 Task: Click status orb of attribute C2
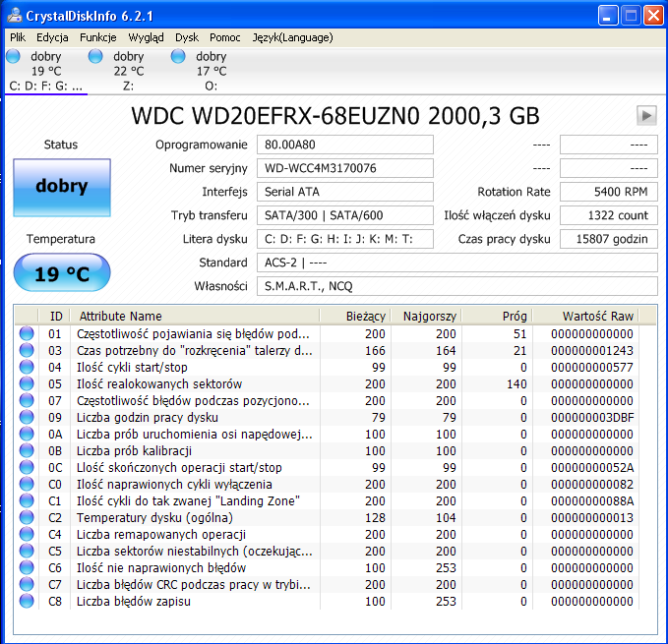pos(27,517)
